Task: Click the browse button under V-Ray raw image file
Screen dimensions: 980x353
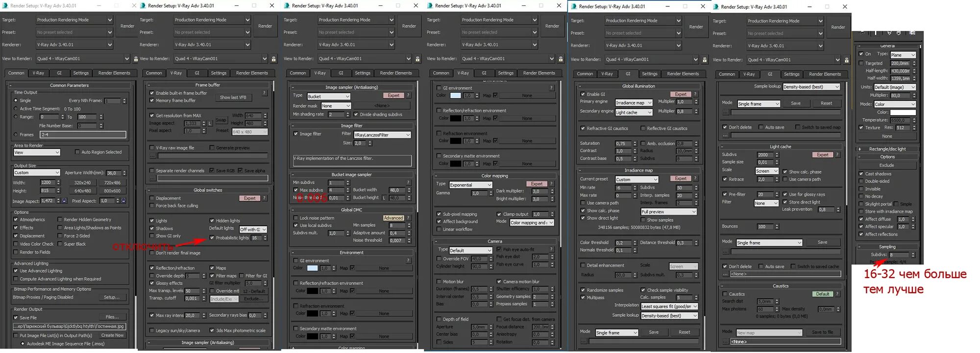Action: coord(153,156)
